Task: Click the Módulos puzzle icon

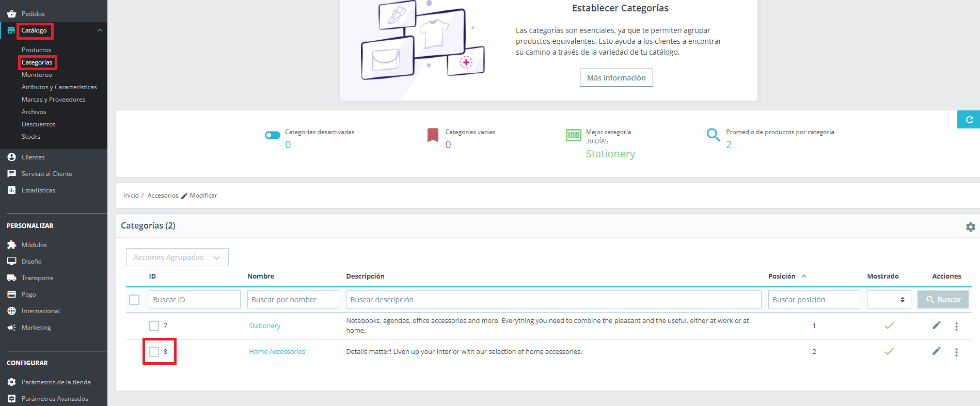Action: point(11,245)
